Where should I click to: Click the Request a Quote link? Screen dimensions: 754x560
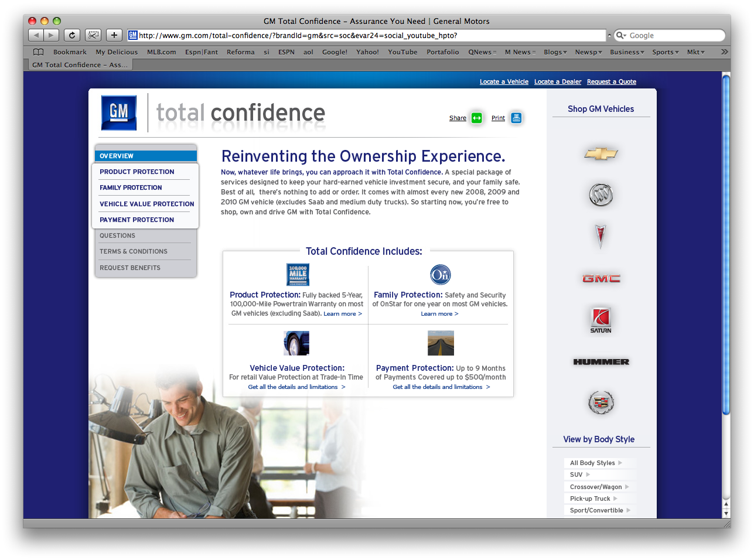click(x=611, y=82)
